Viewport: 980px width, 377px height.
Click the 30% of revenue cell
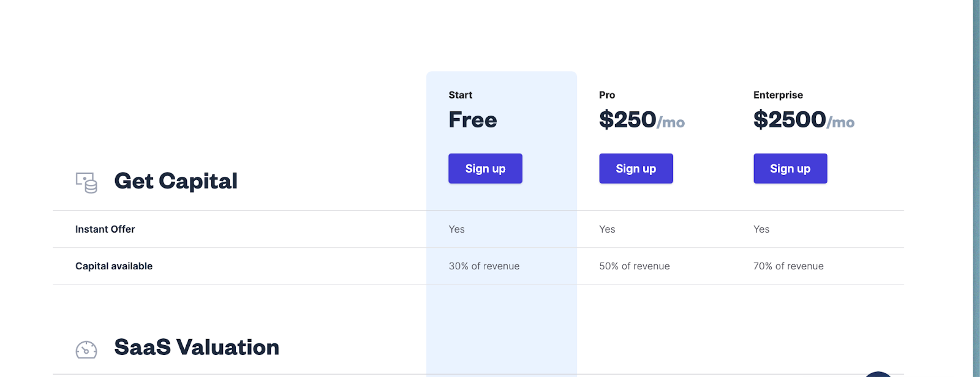[484, 266]
